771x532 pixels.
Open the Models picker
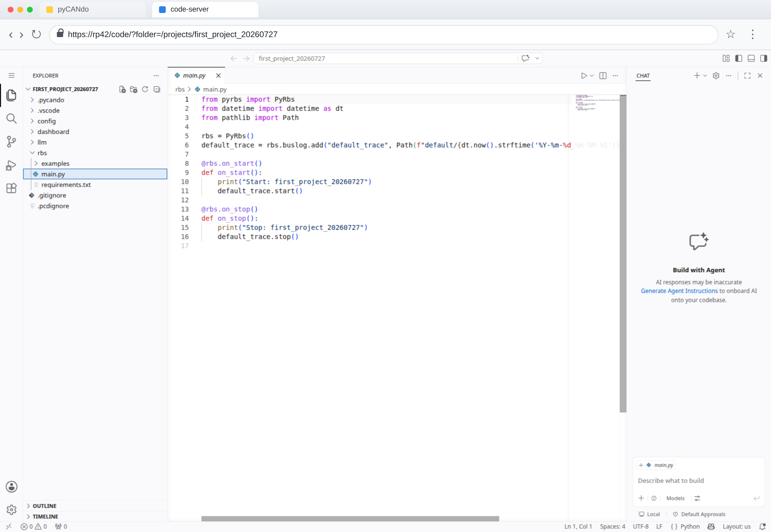click(x=675, y=498)
